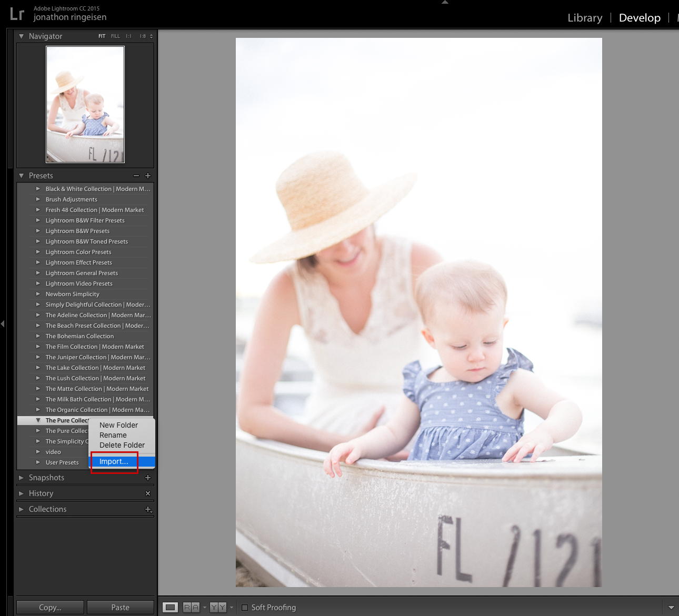Choose Import... from the context menu

tap(114, 461)
